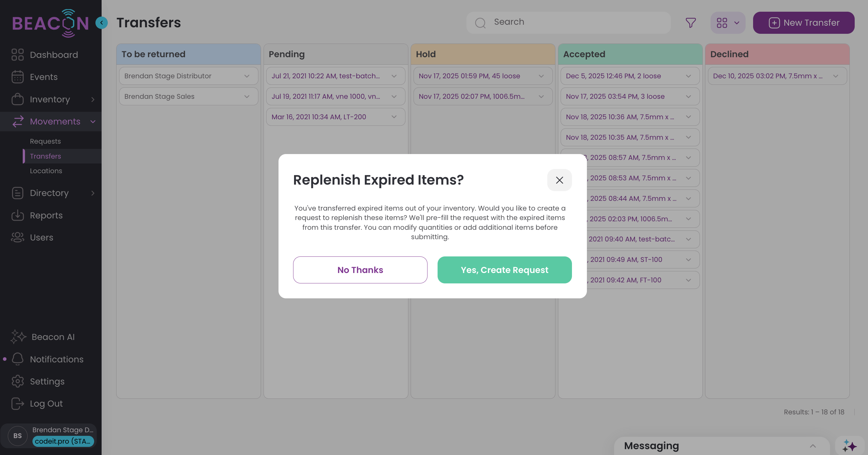Click the Search input field

tap(573, 22)
